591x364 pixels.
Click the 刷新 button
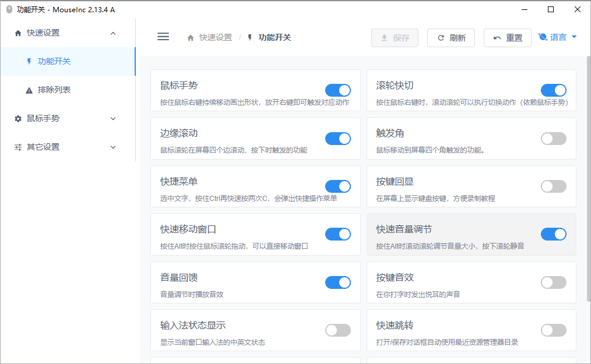(451, 38)
